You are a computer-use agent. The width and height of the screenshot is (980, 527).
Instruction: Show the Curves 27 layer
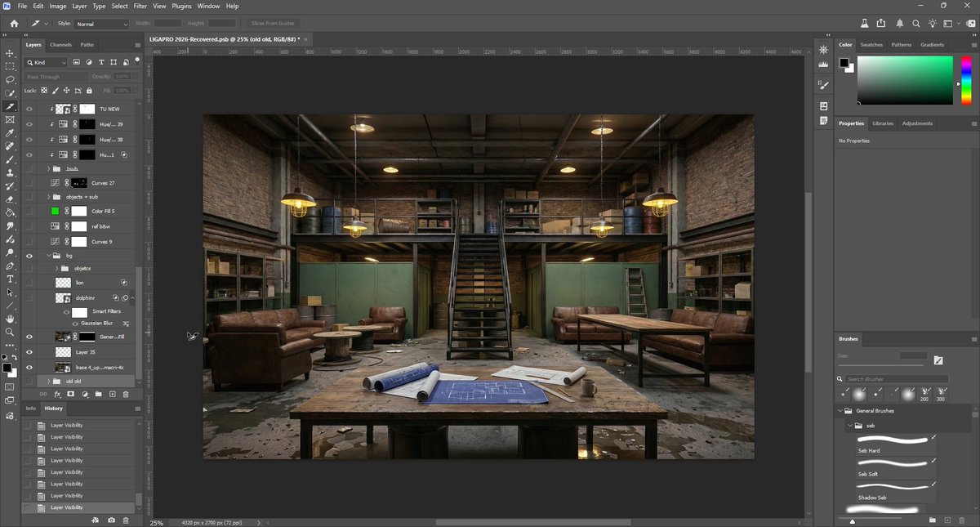click(x=29, y=183)
